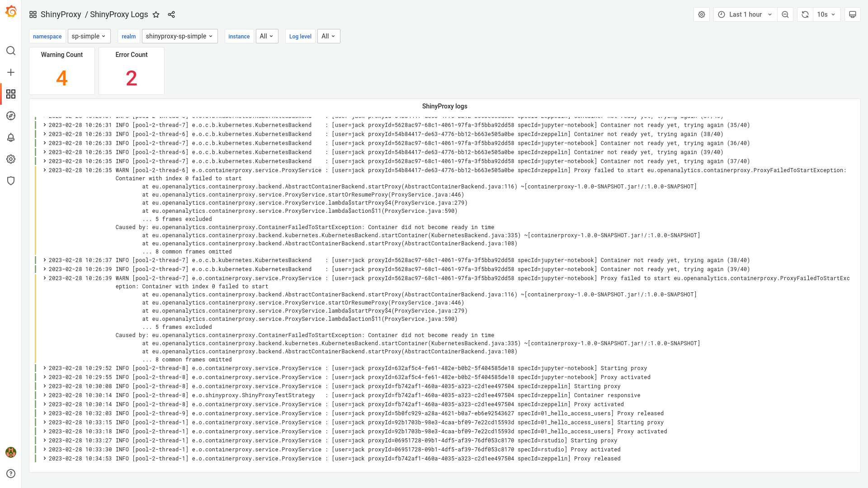Open the dashboard settings gear icon

pyautogui.click(x=702, y=14)
